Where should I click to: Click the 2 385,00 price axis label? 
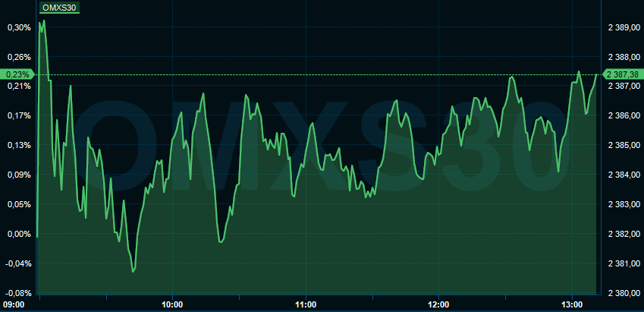pyautogui.click(x=624, y=146)
